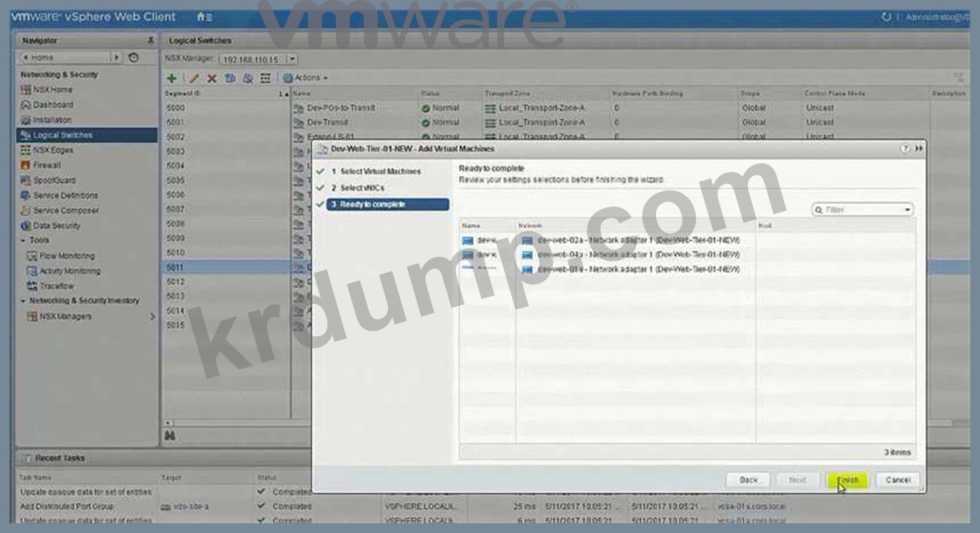The height and width of the screenshot is (533, 980).
Task: Click the Recent Tasks panel header
Action: click(x=60, y=458)
